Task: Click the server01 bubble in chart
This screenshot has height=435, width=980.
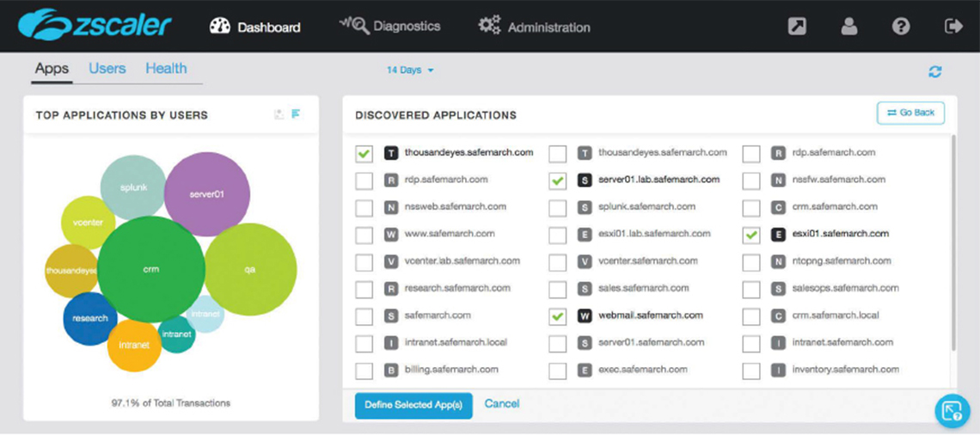Action: point(207,194)
